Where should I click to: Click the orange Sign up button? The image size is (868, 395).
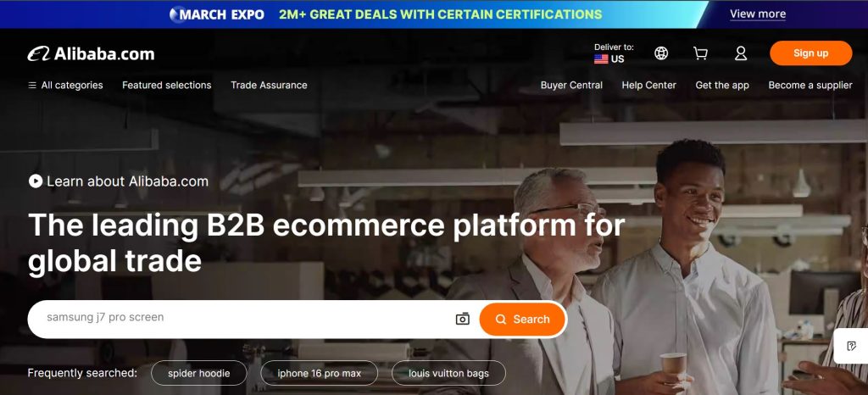(x=811, y=53)
